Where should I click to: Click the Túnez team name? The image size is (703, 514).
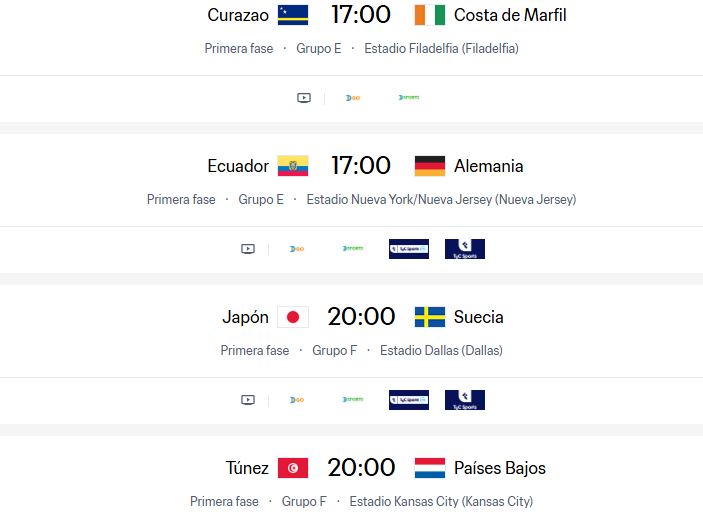click(x=247, y=468)
